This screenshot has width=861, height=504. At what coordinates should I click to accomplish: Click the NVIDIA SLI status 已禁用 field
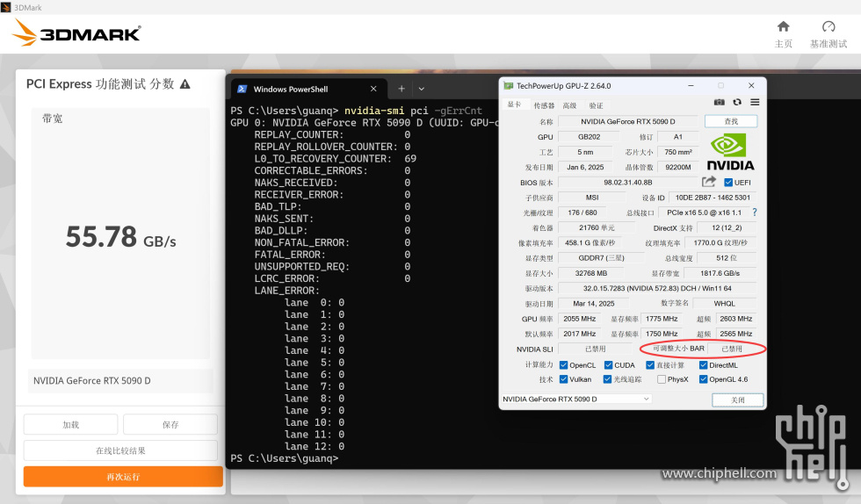596,349
